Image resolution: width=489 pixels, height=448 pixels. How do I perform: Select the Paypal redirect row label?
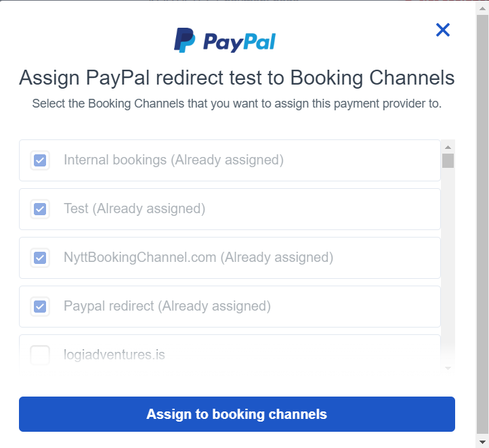coord(167,306)
